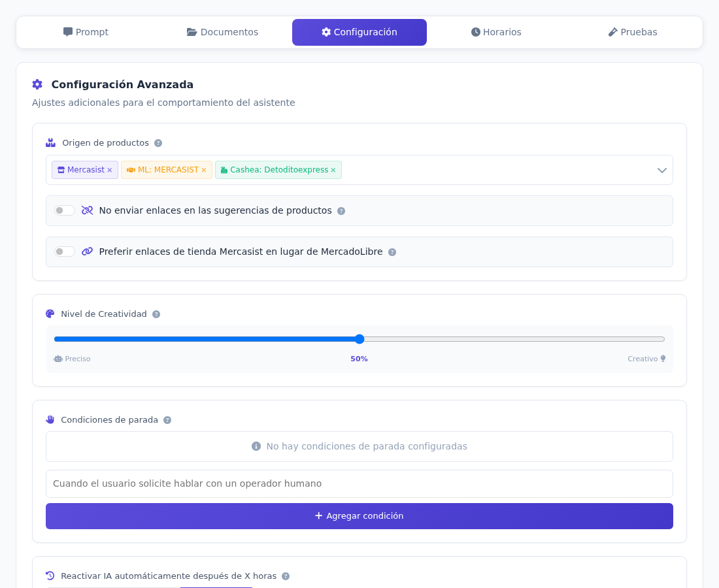
Task: Show help for Reactivar IA automáticamente
Action: coord(286,576)
